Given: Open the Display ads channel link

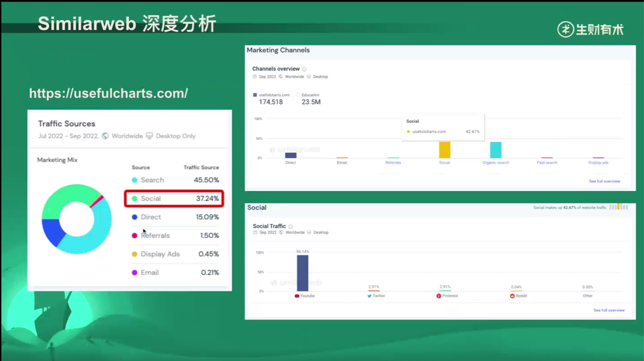Looking at the screenshot, I should click(x=598, y=162).
